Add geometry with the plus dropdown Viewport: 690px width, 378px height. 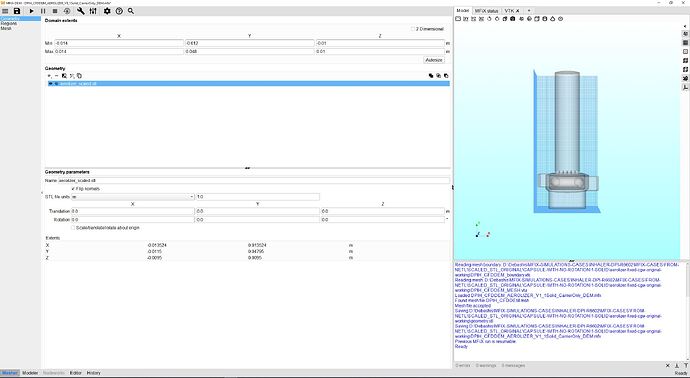pyautogui.click(x=49, y=76)
